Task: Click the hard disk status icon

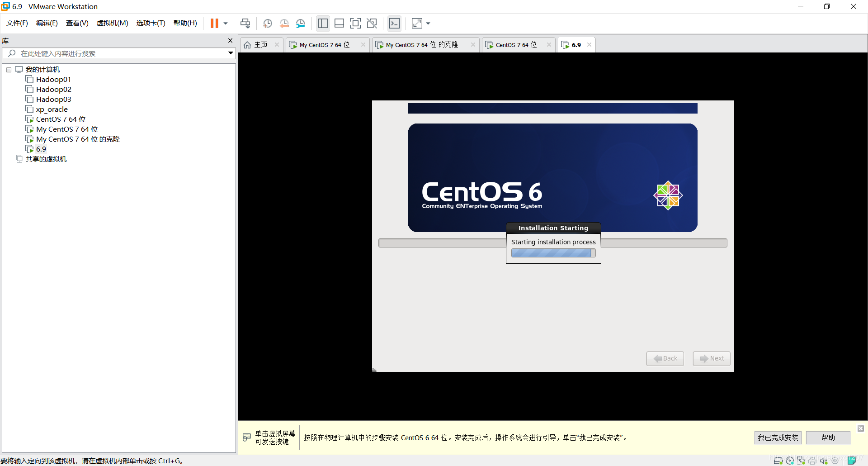Action: coord(778,461)
